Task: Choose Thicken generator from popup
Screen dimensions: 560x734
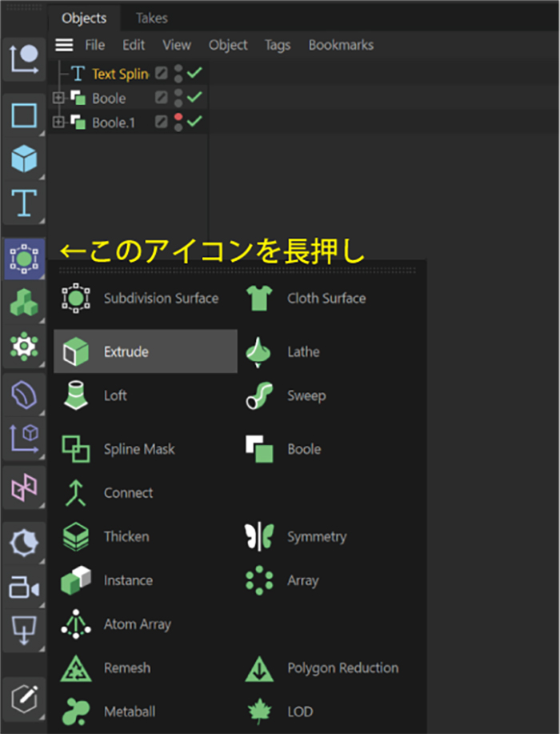Action: click(x=146, y=536)
